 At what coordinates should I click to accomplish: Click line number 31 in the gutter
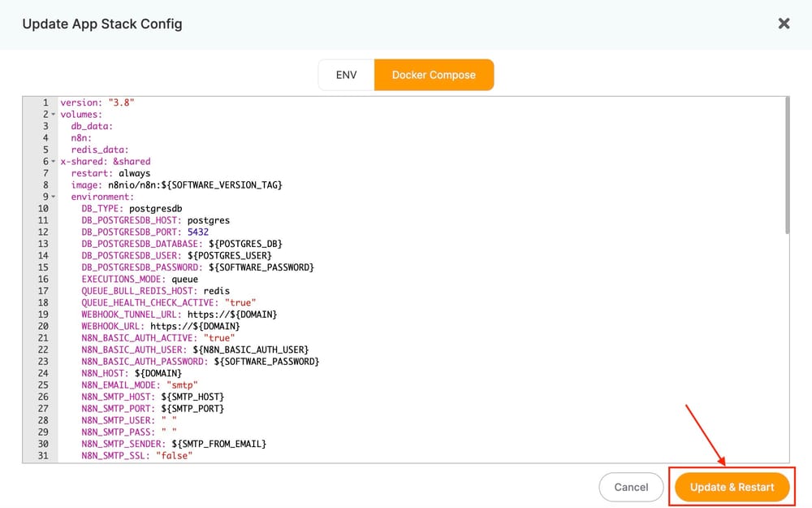[42, 456]
